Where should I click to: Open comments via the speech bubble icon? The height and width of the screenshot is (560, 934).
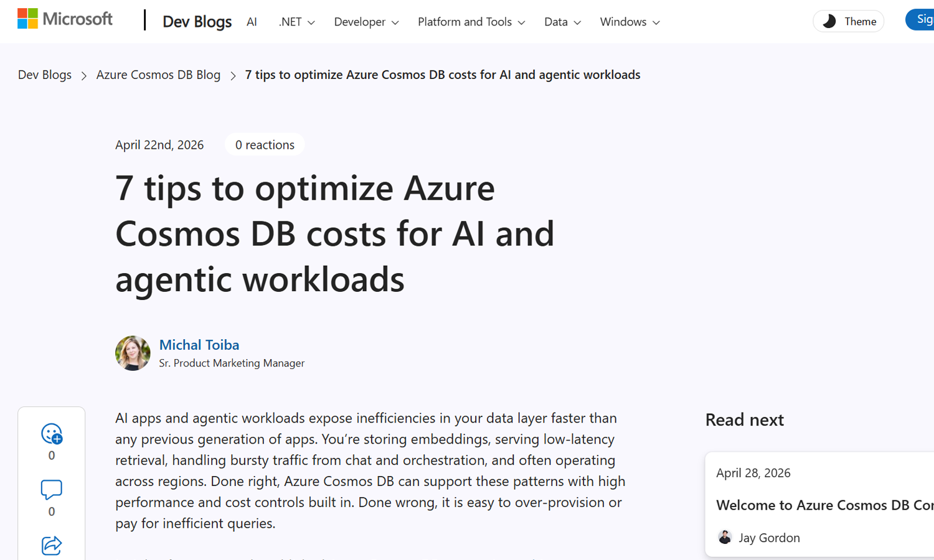click(52, 490)
